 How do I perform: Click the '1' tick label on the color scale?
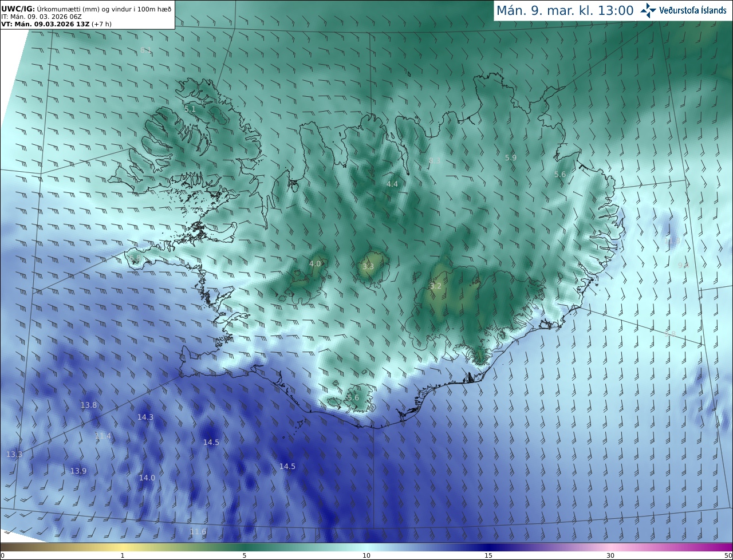pyautogui.click(x=122, y=555)
